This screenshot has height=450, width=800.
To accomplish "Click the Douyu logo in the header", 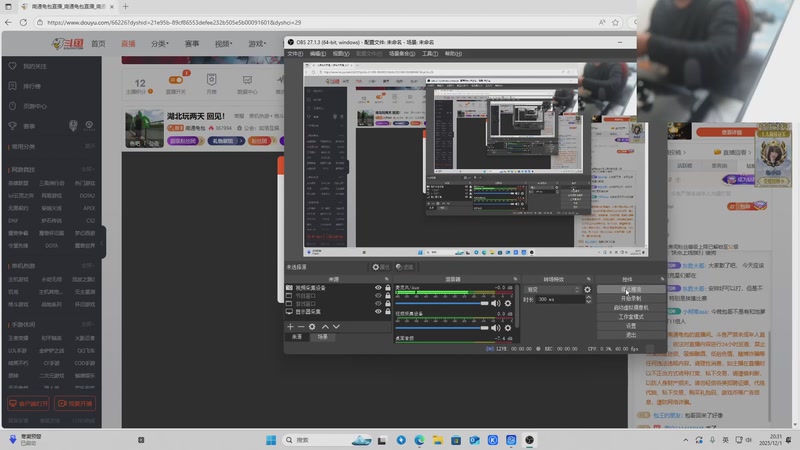I will 68,44.
